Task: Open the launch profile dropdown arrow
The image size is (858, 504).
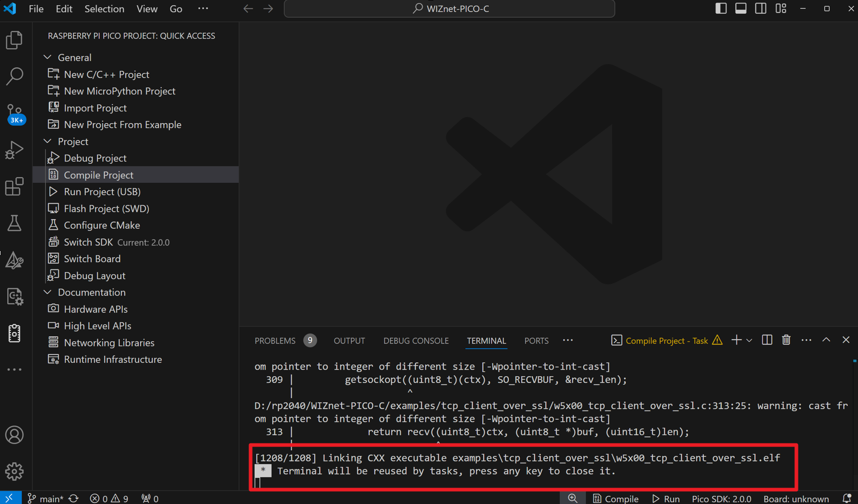Action: [749, 340]
